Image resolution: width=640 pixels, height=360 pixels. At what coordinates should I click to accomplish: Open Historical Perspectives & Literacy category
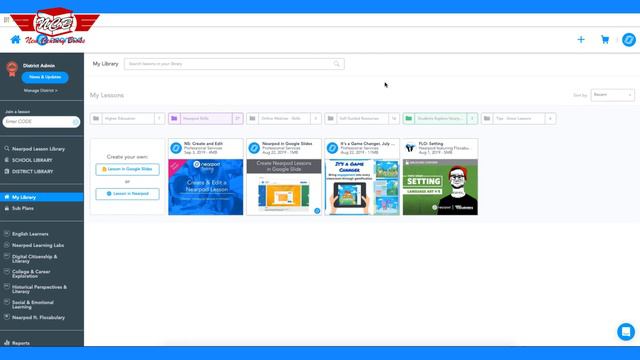coord(40,289)
